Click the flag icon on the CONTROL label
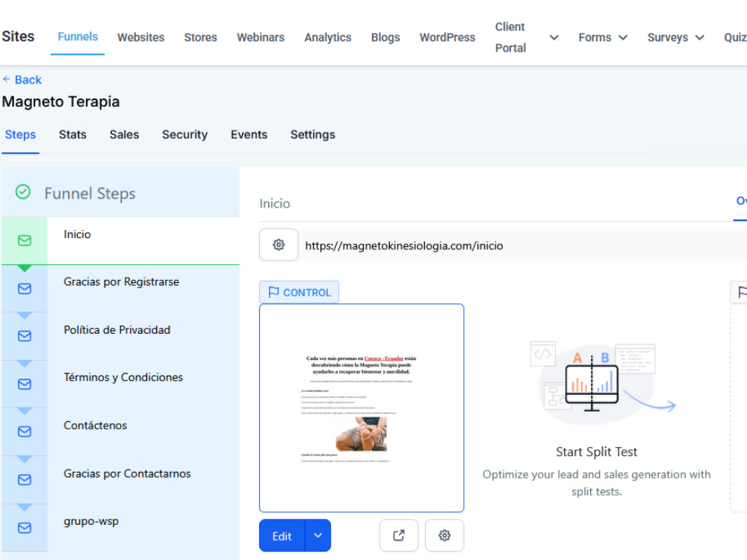 pyautogui.click(x=273, y=292)
